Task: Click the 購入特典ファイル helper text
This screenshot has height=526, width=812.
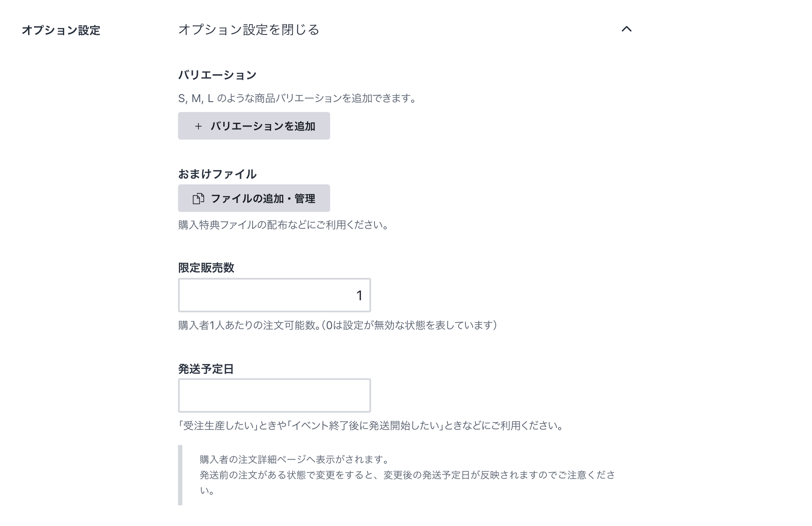Action: [284, 225]
